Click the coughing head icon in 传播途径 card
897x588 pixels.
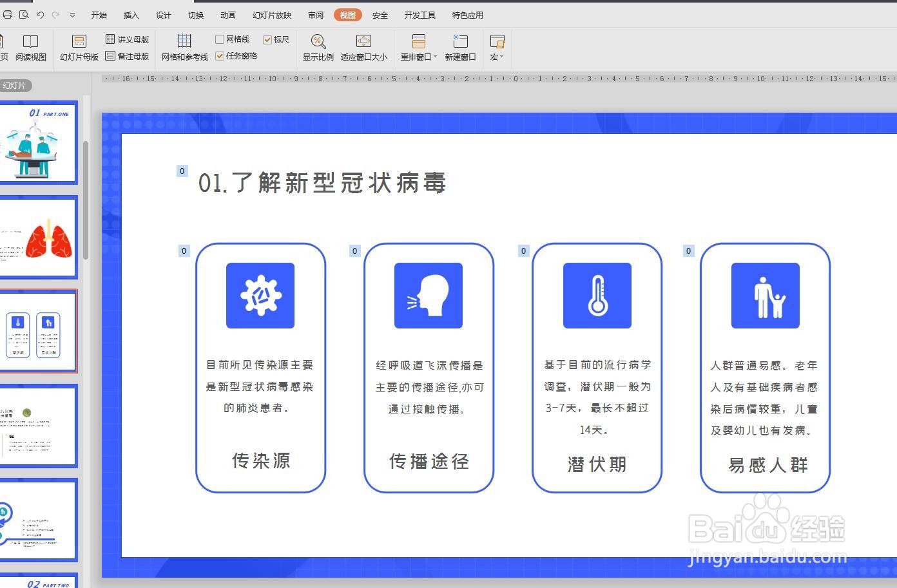429,296
